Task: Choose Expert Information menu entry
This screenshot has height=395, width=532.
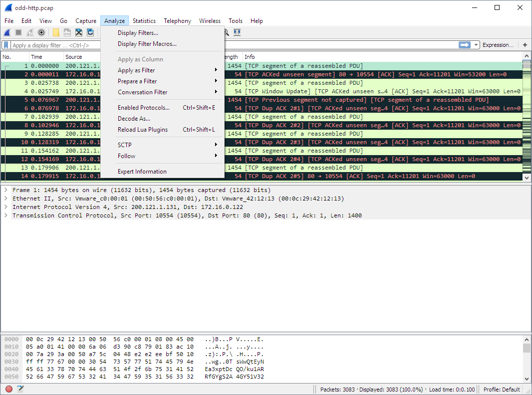Action: coord(142,172)
